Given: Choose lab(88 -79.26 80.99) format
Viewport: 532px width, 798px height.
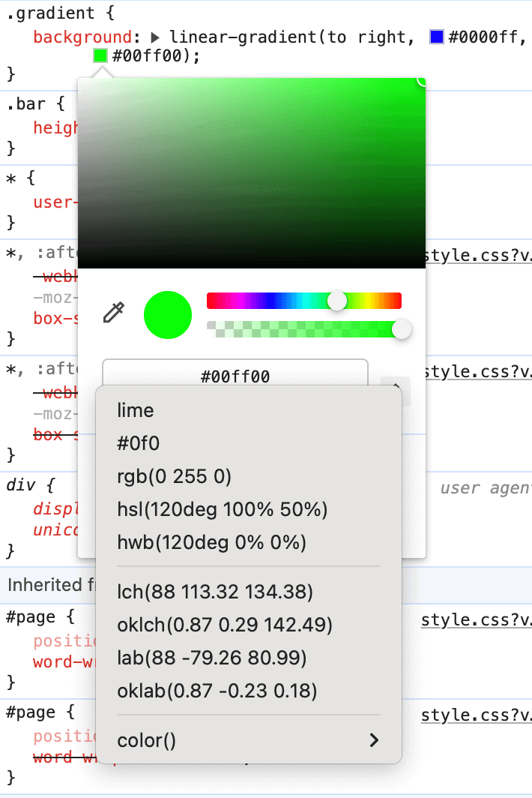Looking at the screenshot, I should click(x=249, y=658).
